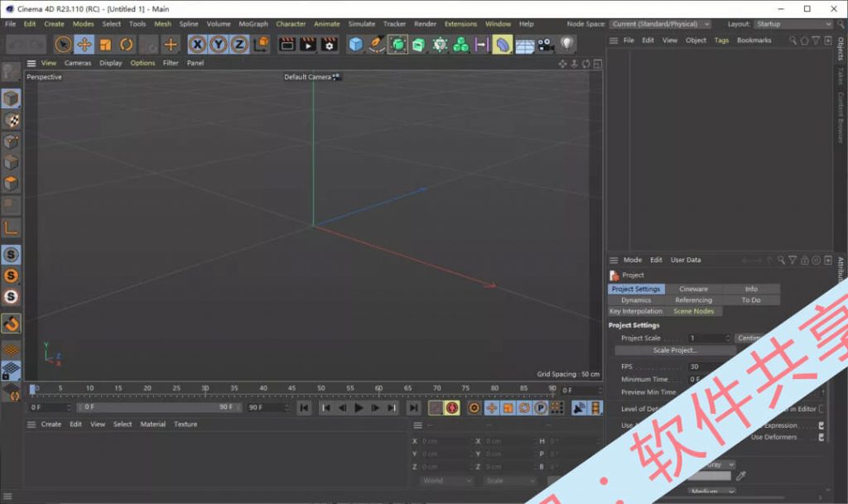Add a Light object

pos(566,43)
